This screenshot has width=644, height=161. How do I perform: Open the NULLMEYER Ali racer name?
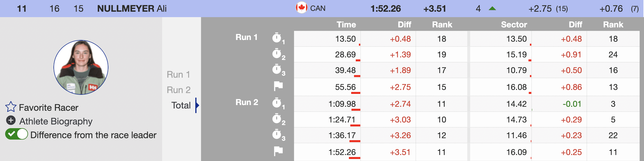(132, 9)
